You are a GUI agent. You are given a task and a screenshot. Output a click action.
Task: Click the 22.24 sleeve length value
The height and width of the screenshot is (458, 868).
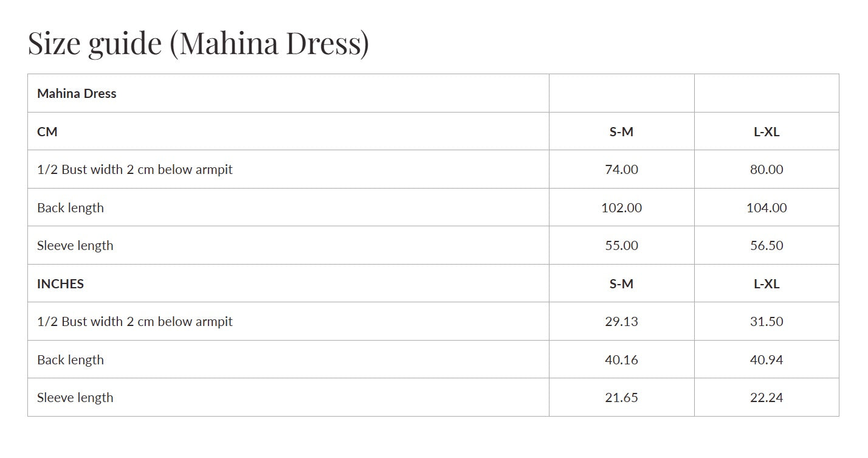click(x=766, y=398)
